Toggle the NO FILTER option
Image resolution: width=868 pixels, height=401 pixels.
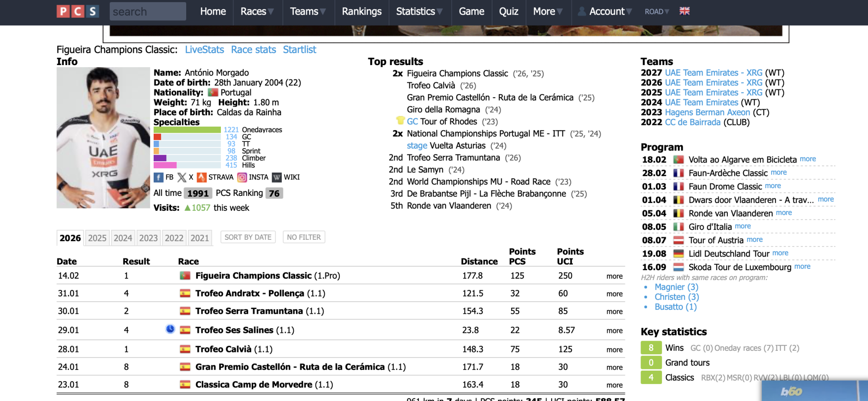point(304,237)
